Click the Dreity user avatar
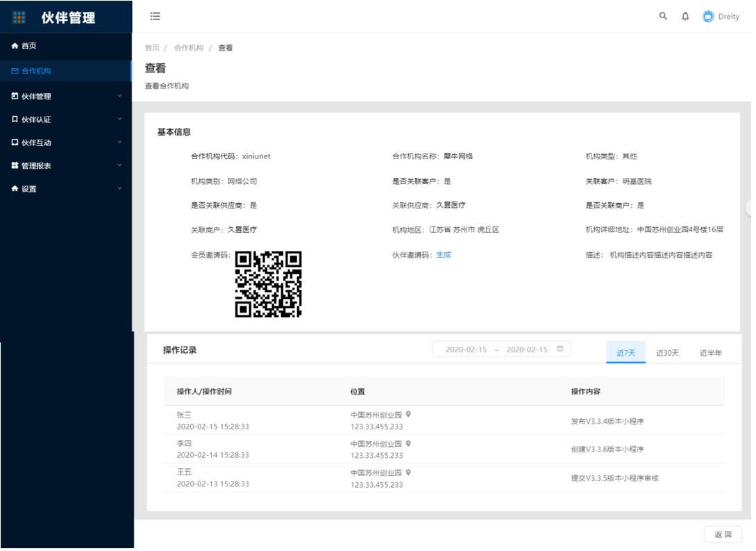Screen dimensions: 756x551 708,17
